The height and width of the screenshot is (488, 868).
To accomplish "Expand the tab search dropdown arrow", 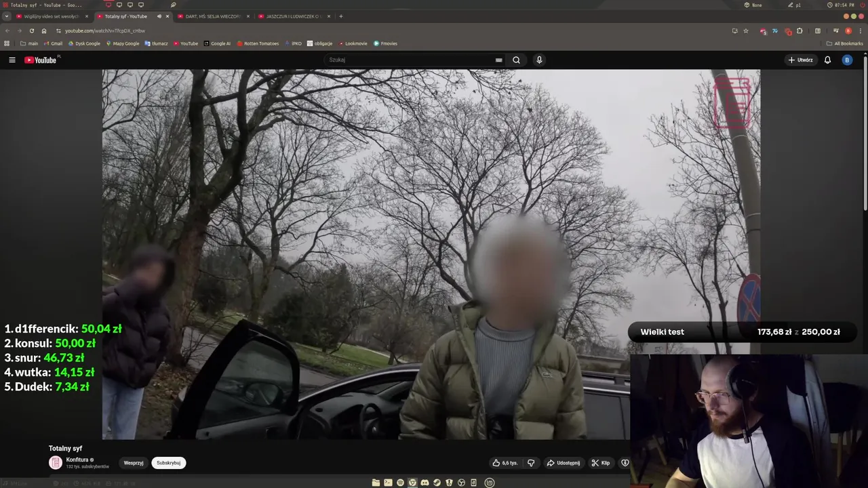I will click(7, 16).
